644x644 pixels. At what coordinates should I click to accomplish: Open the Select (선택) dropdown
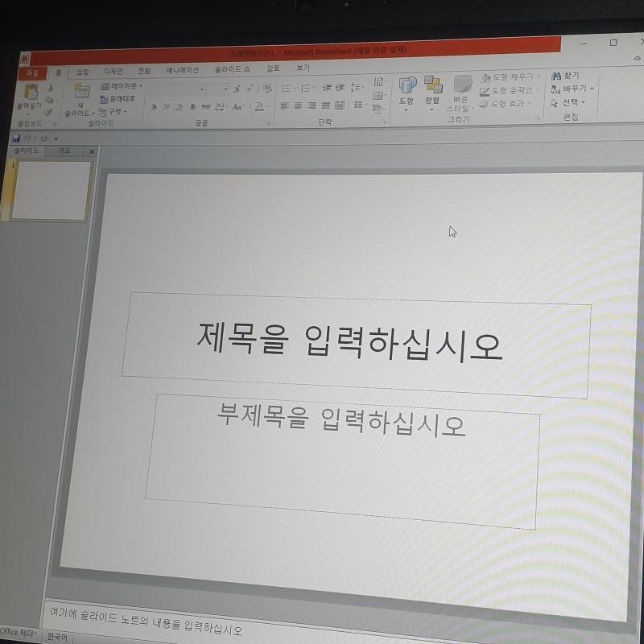click(568, 102)
